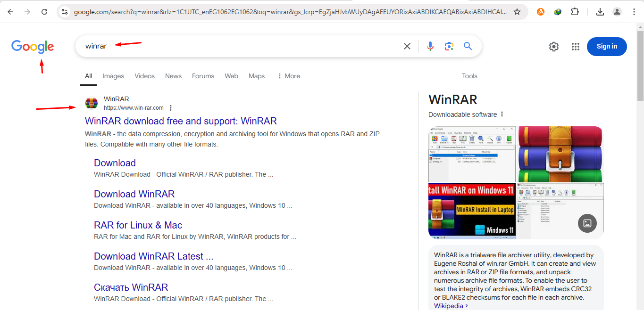
Task: Open RAR for Linux & Mac sitelink
Action: (138, 225)
